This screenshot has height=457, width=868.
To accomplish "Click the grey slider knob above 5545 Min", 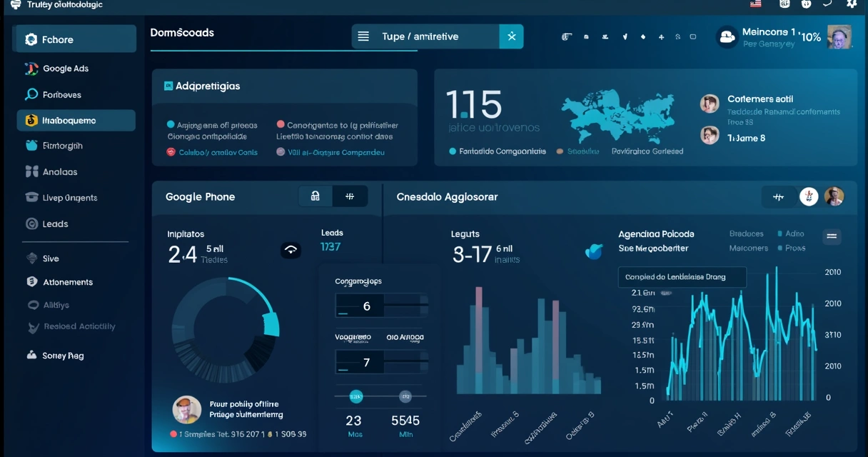I will 405,396.
